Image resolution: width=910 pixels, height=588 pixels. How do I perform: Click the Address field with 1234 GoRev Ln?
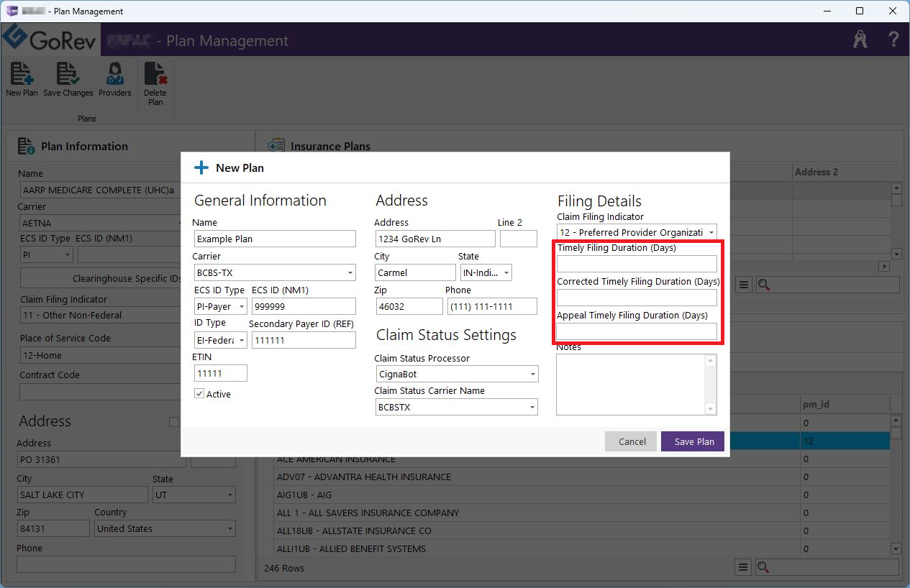[x=435, y=239]
